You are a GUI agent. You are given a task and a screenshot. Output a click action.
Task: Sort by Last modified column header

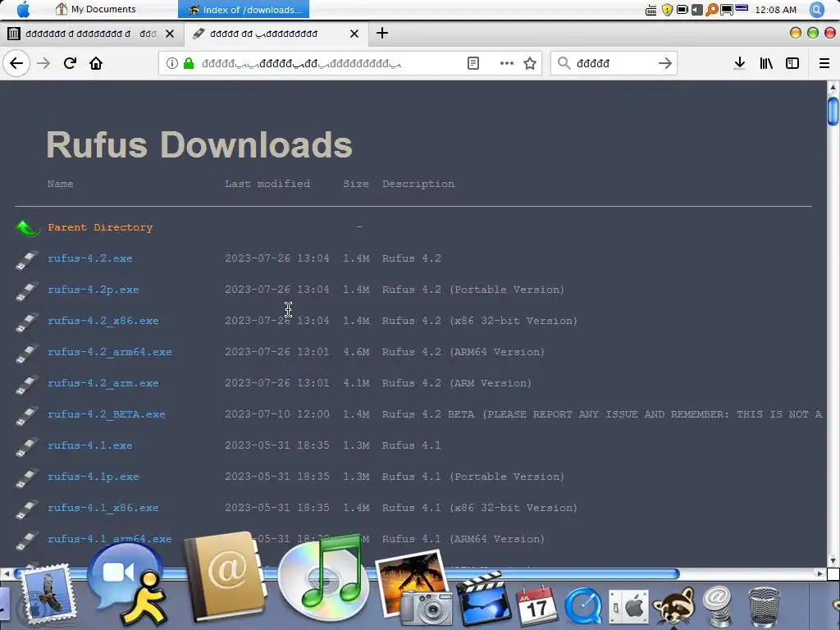(267, 184)
